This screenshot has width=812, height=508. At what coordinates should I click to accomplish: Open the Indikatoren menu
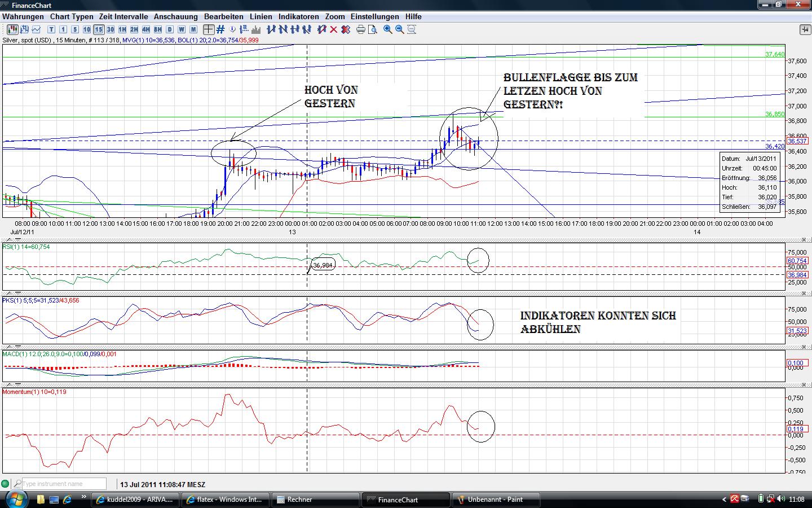298,16
